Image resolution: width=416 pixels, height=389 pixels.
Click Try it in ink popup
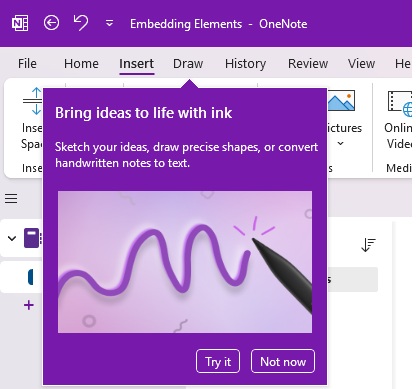click(x=218, y=361)
